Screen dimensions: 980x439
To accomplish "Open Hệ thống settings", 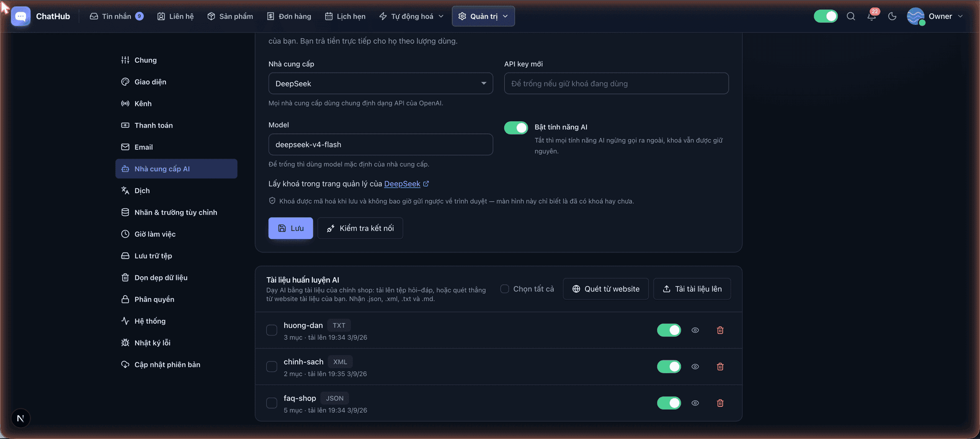I will pos(176,321).
